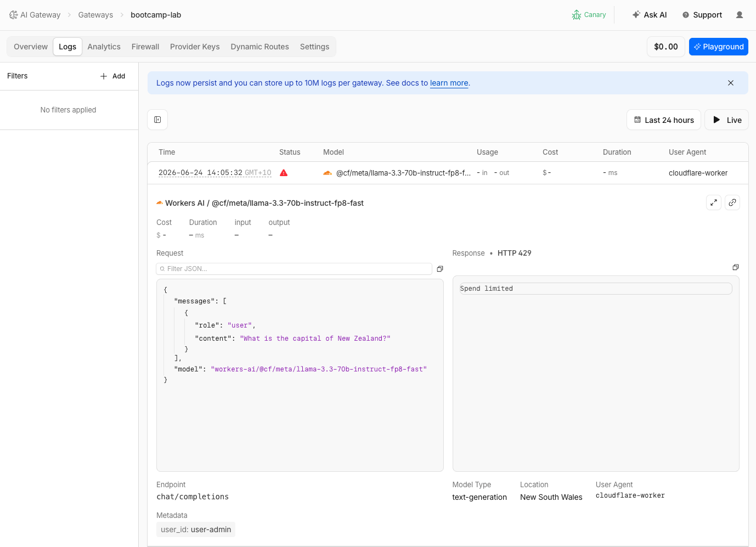This screenshot has height=547, width=756.
Task: Click the Status column header
Action: 290,152
